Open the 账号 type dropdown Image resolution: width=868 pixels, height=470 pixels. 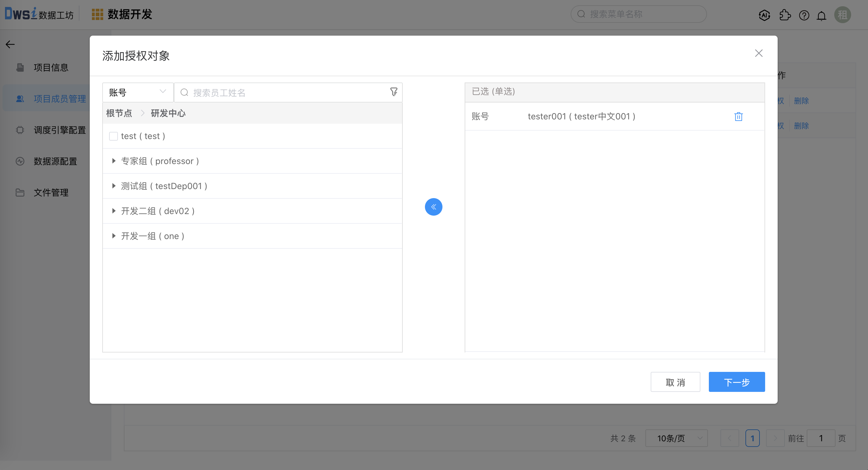[138, 92]
